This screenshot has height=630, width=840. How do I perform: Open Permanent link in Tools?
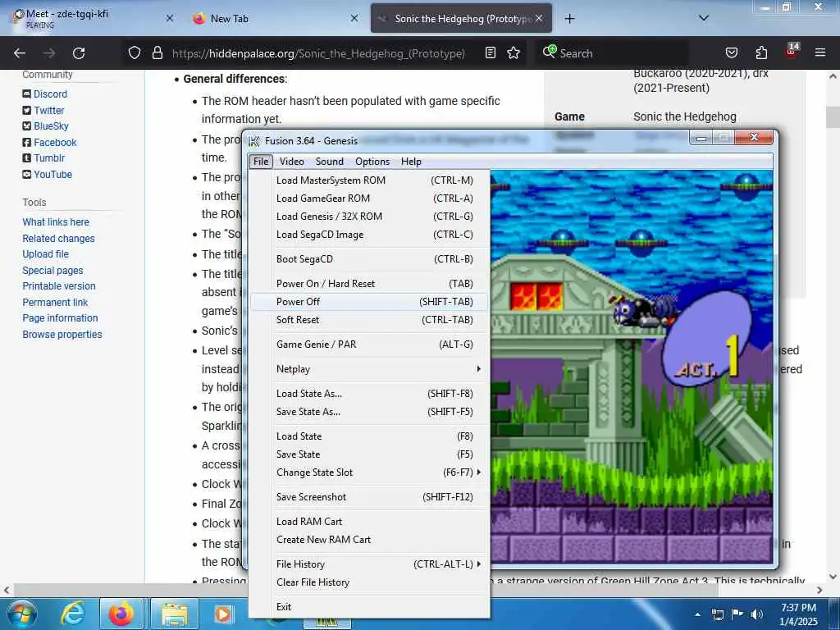coord(55,302)
